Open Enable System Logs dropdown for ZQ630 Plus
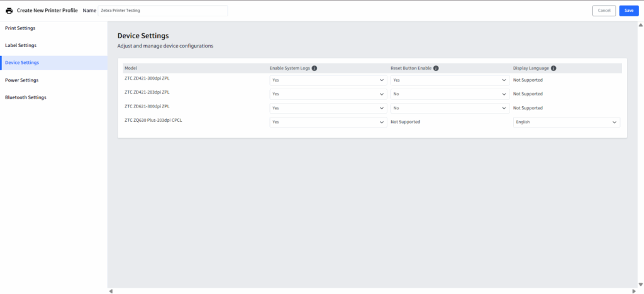The height and width of the screenshot is (294, 644). [328, 122]
